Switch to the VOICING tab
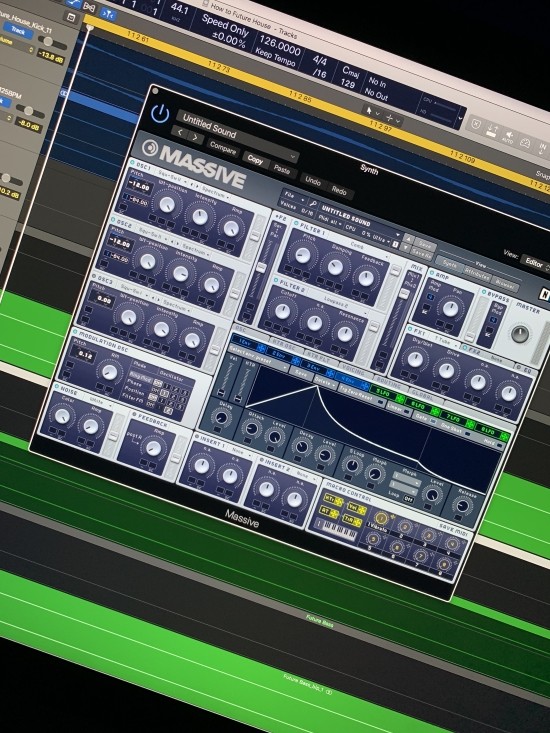This screenshot has height=733, width=550. coord(354,371)
